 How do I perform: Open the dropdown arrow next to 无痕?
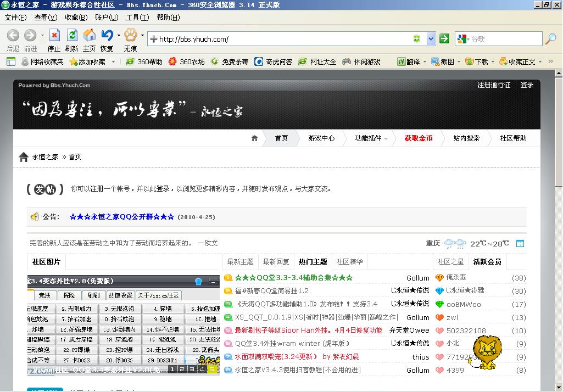[x=143, y=35]
